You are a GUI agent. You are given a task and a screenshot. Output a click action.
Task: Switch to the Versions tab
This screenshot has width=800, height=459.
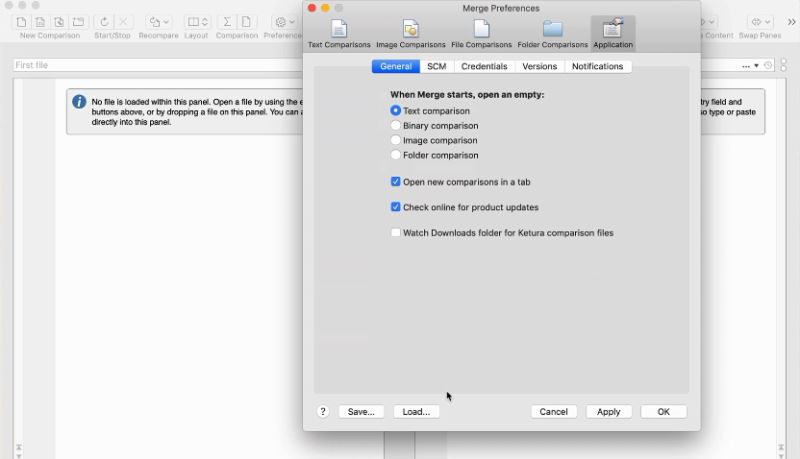(540, 66)
